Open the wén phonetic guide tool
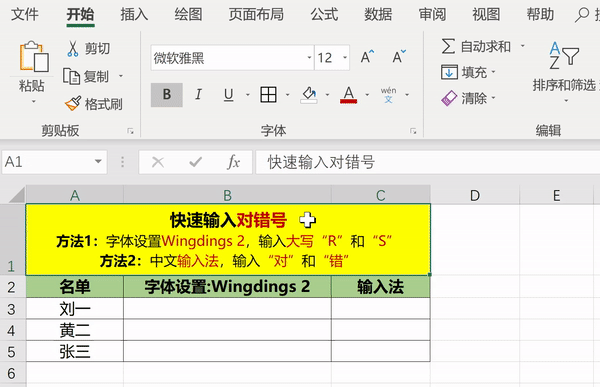The image size is (600, 387). click(388, 95)
